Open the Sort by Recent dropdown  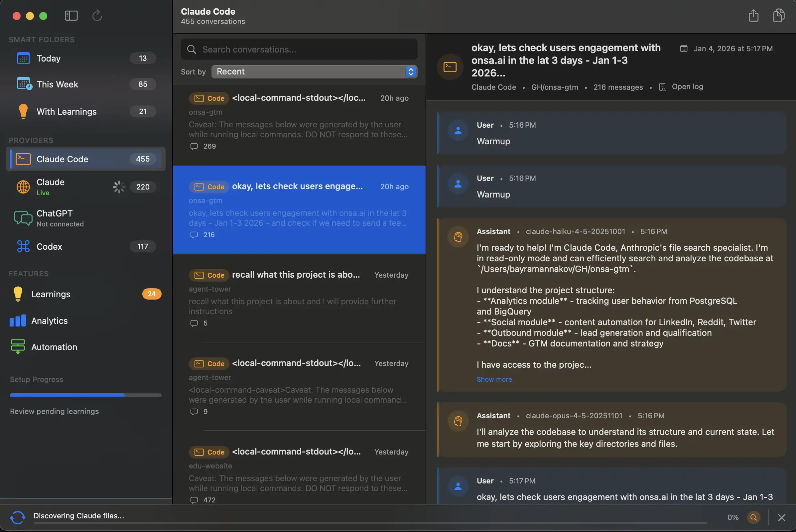pyautogui.click(x=314, y=71)
